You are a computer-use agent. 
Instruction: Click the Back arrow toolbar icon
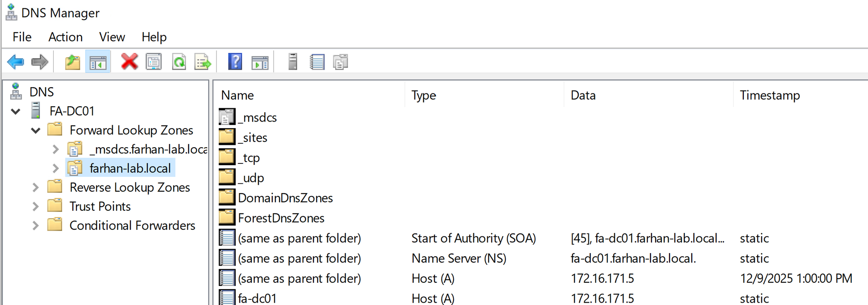(x=16, y=62)
